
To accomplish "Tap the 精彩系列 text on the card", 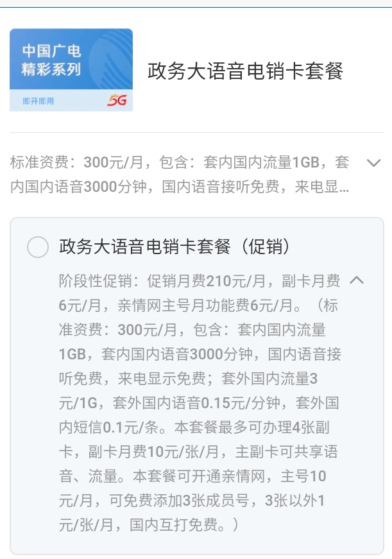I will pos(52,69).
